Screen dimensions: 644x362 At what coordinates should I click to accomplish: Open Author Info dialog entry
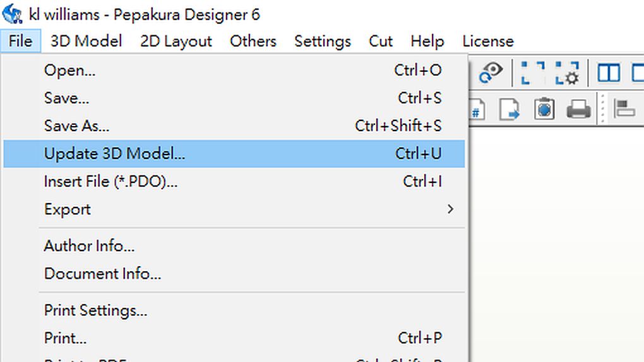pos(89,246)
